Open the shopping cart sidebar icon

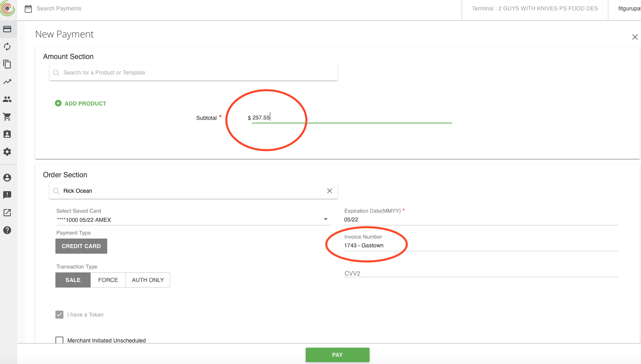[x=7, y=117]
